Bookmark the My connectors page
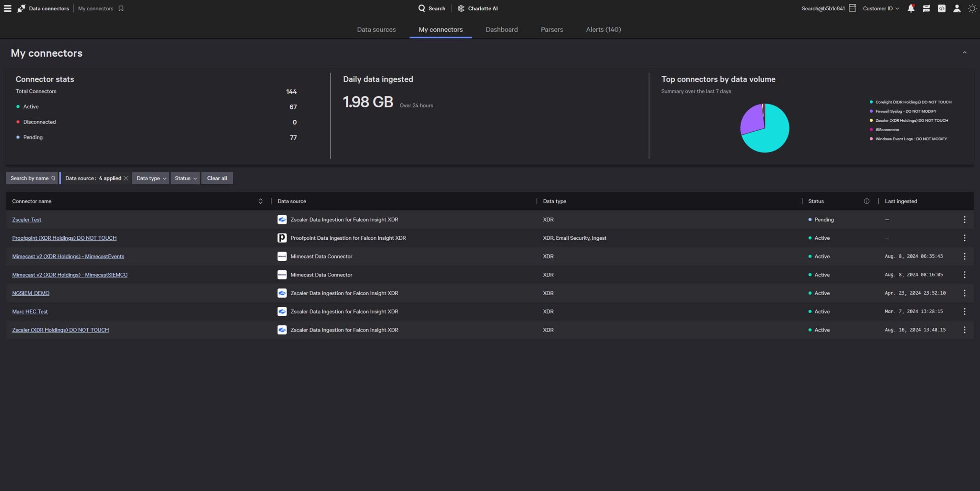Image resolution: width=980 pixels, height=491 pixels. (x=121, y=8)
